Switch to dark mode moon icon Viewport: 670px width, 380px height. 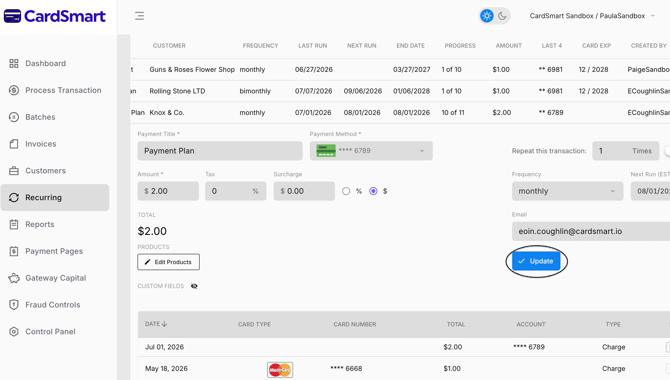[502, 16]
